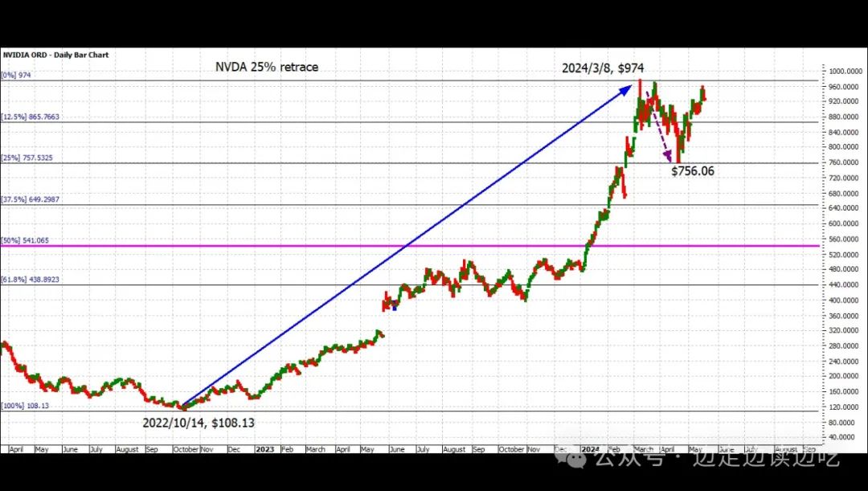Image resolution: width=868 pixels, height=491 pixels.
Task: Select the [0%] 974 Fibonacci level label
Action: [16, 75]
